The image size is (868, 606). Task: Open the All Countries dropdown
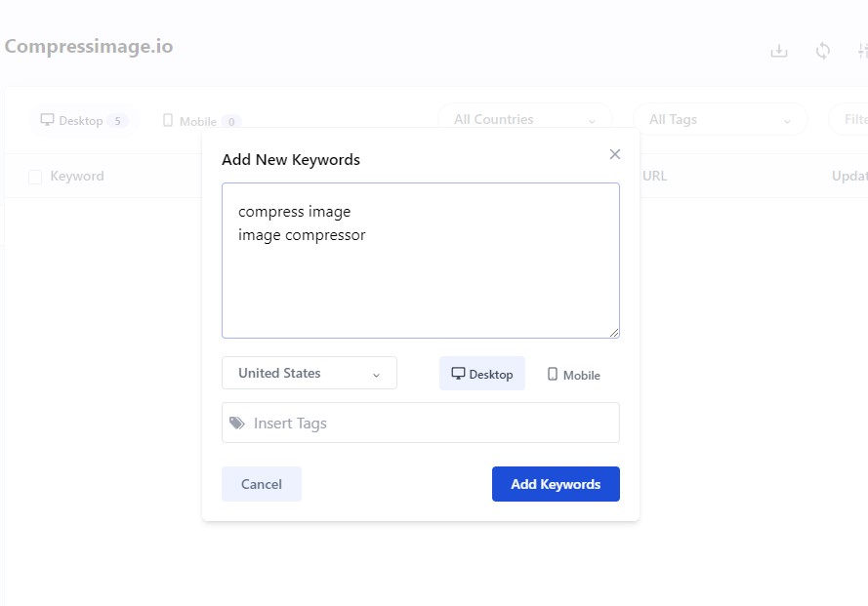click(x=524, y=118)
